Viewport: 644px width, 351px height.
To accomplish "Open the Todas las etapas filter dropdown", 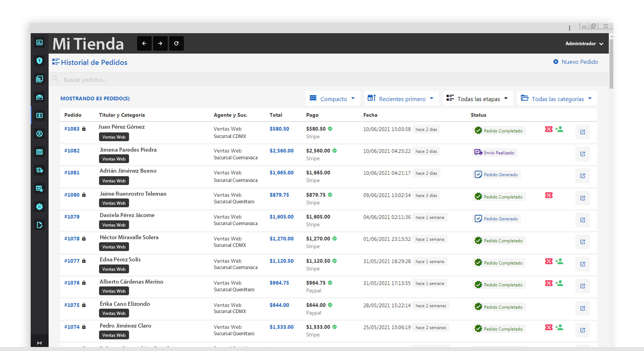I will (x=478, y=98).
